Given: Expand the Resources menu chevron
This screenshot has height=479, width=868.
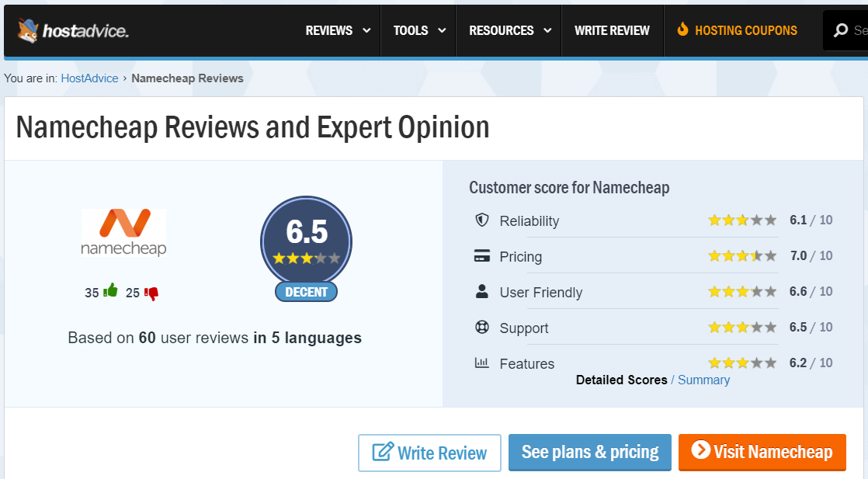Looking at the screenshot, I should 547,31.
